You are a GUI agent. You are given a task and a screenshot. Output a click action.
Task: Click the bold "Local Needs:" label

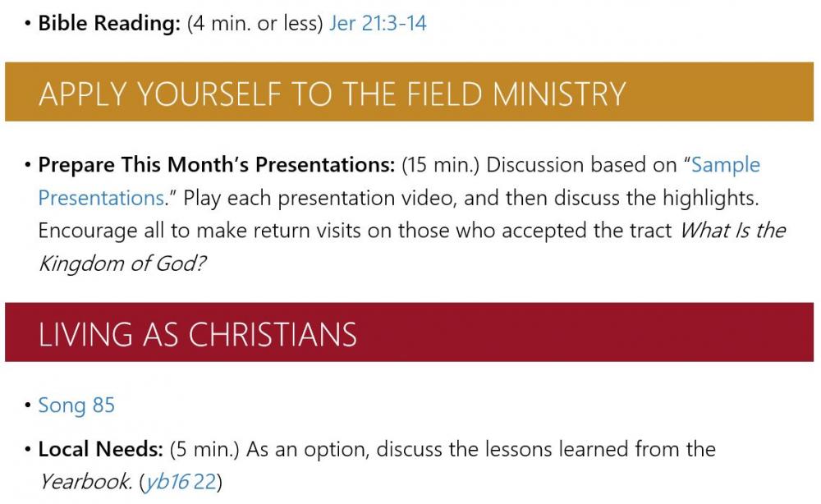(x=101, y=450)
